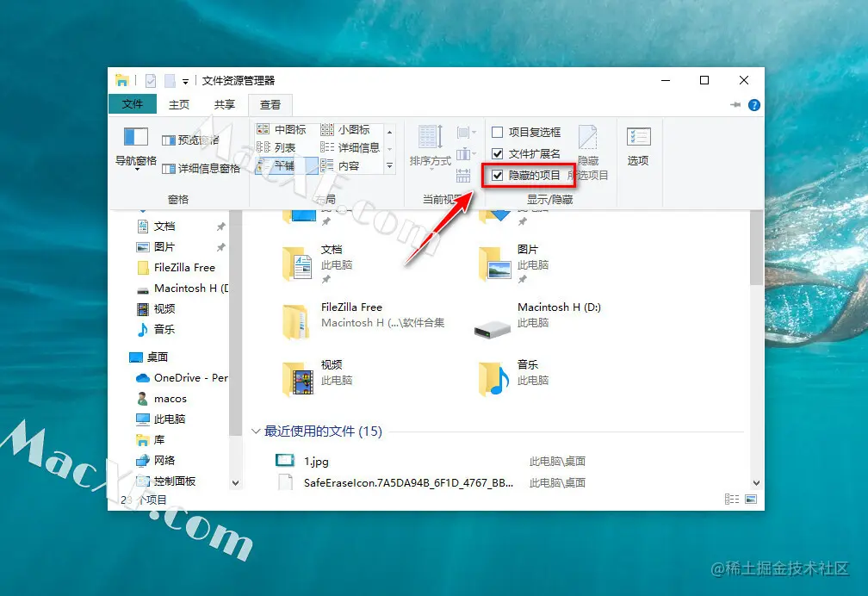Open Customize Quick Access Toolbar dropdown
The image size is (868, 596).
(x=185, y=82)
